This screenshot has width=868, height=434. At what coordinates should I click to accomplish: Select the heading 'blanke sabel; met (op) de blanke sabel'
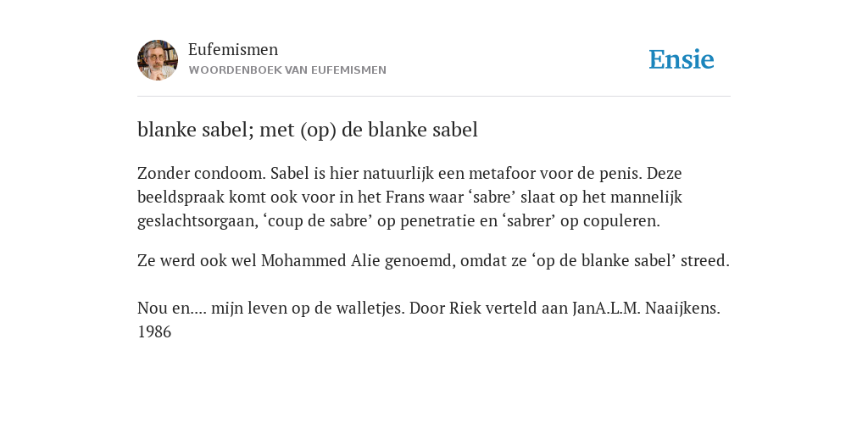coord(307,130)
